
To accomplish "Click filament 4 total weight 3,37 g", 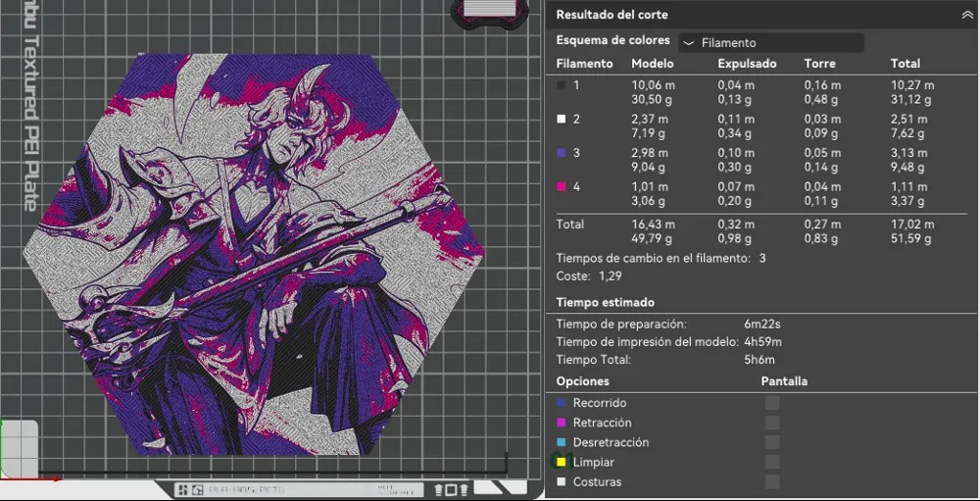I will coord(907,201).
